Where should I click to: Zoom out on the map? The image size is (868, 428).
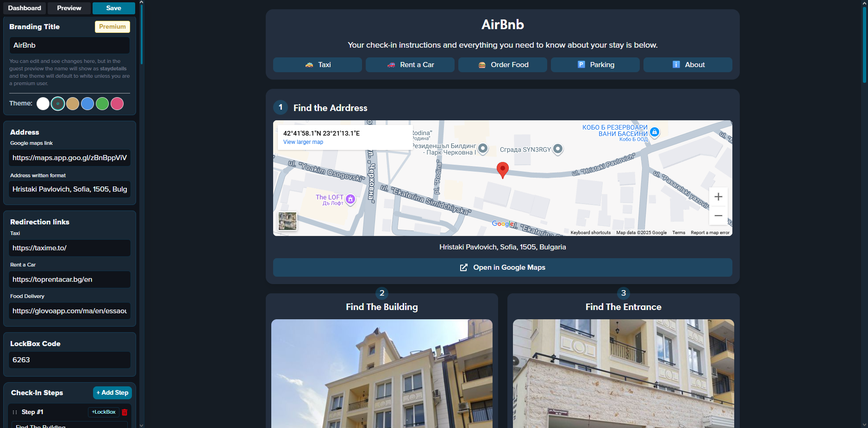pos(718,216)
